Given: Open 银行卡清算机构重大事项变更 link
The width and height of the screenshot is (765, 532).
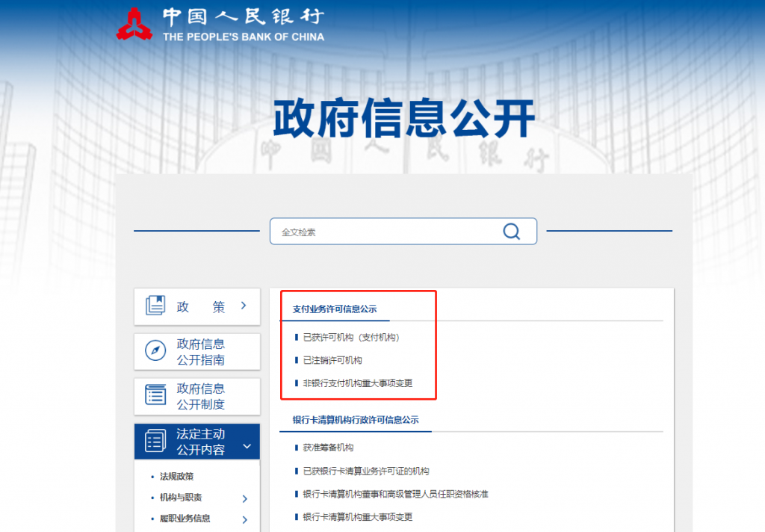Looking at the screenshot, I should tap(358, 517).
